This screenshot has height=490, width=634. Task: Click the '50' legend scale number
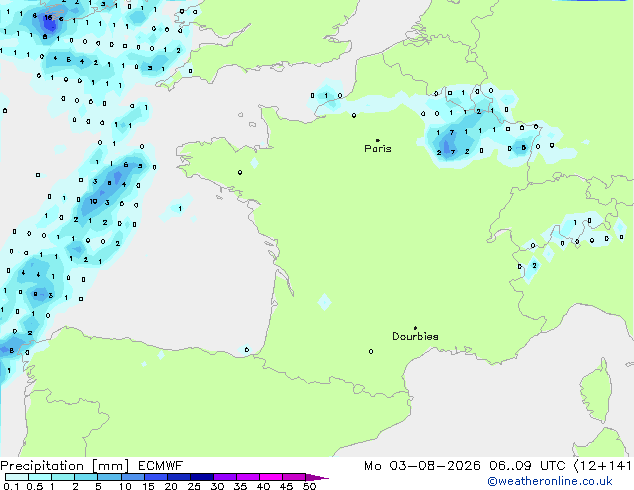(309, 486)
